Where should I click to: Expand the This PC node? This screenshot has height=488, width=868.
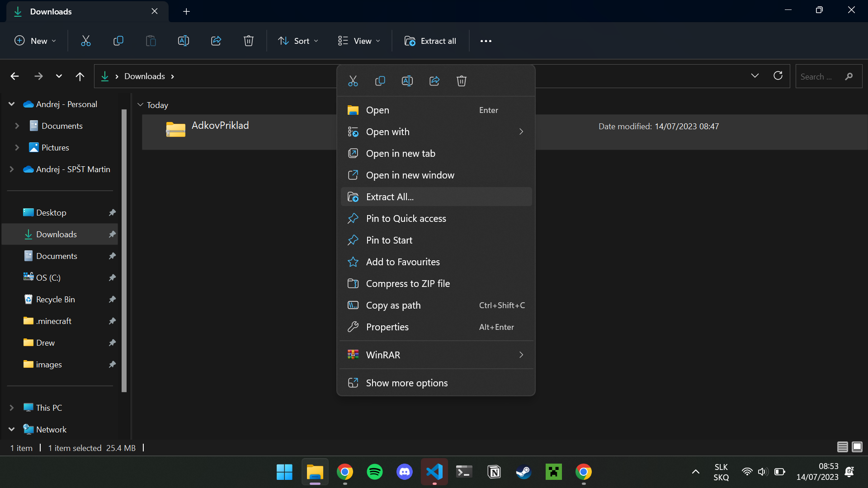click(x=12, y=408)
